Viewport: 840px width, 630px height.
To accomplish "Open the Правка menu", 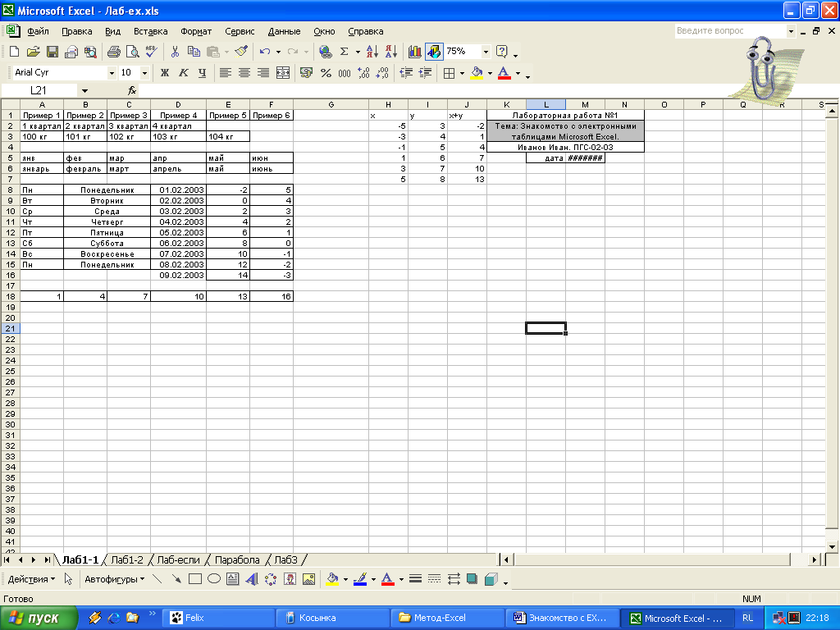I will pyautogui.click(x=76, y=31).
